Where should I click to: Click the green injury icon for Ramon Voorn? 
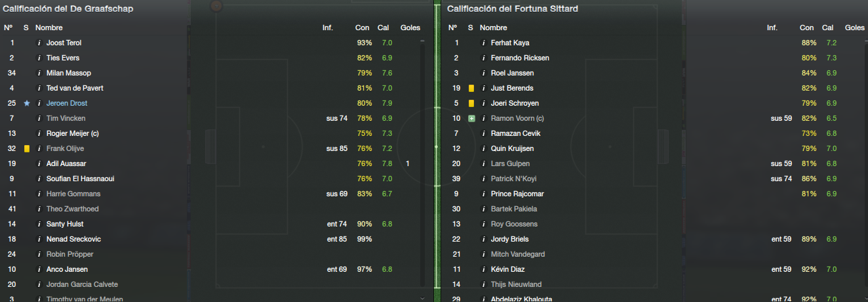[x=471, y=118]
